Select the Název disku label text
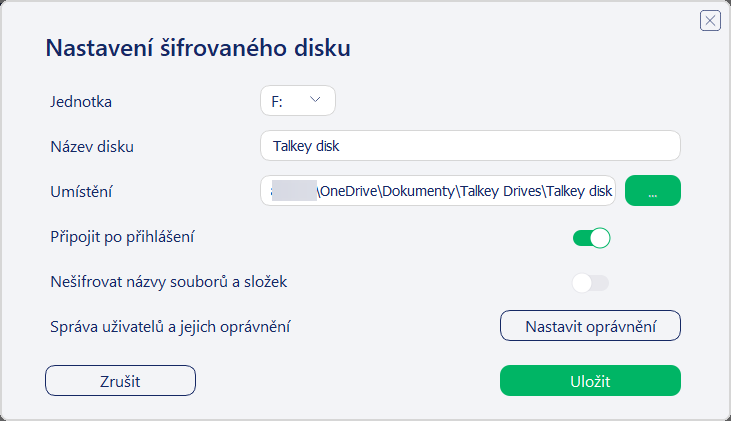This screenshot has width=731, height=421. [x=92, y=146]
